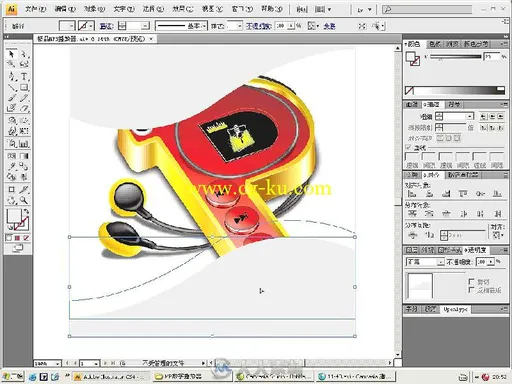Open the File menu
Screen dimensions: 512x384
(x=35, y=9)
